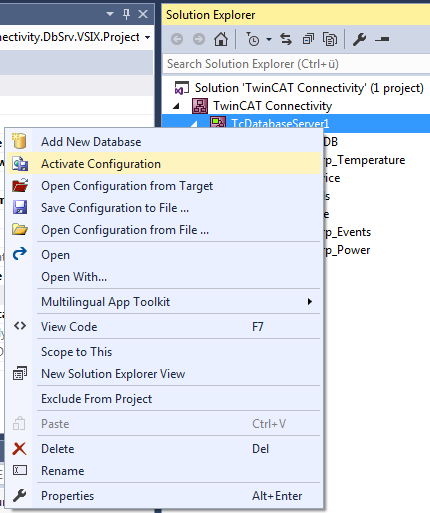Select Activate Configuration in context menu
This screenshot has width=430, height=513.
[163, 164]
